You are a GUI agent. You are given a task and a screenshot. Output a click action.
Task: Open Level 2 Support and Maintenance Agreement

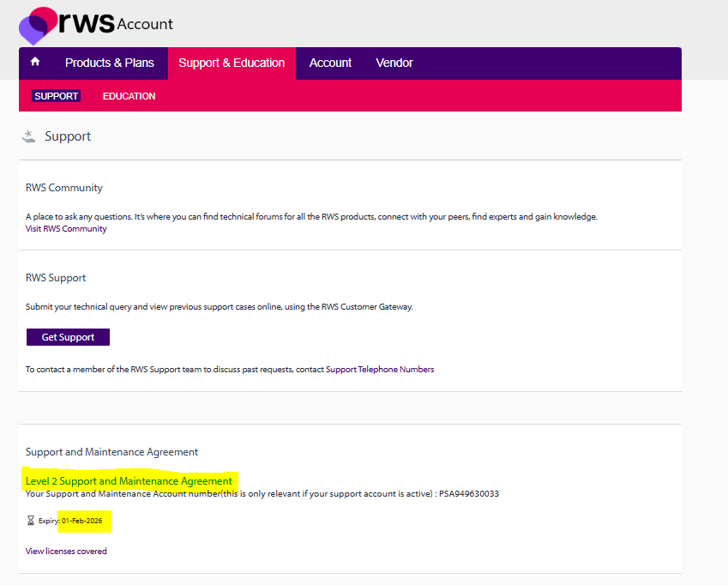129,481
